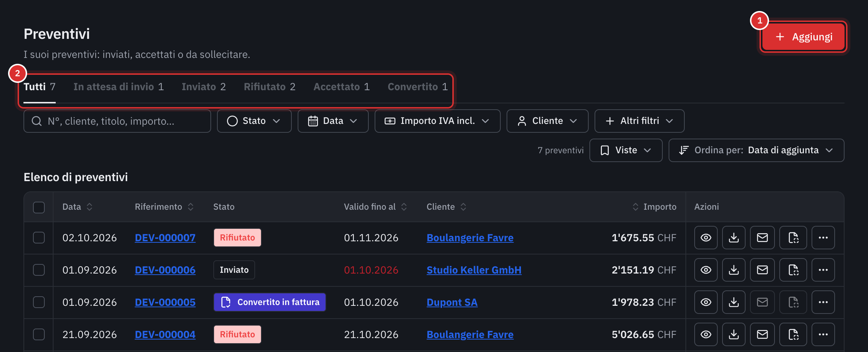Open the Data filter dropdown
The width and height of the screenshot is (868, 352).
333,121
